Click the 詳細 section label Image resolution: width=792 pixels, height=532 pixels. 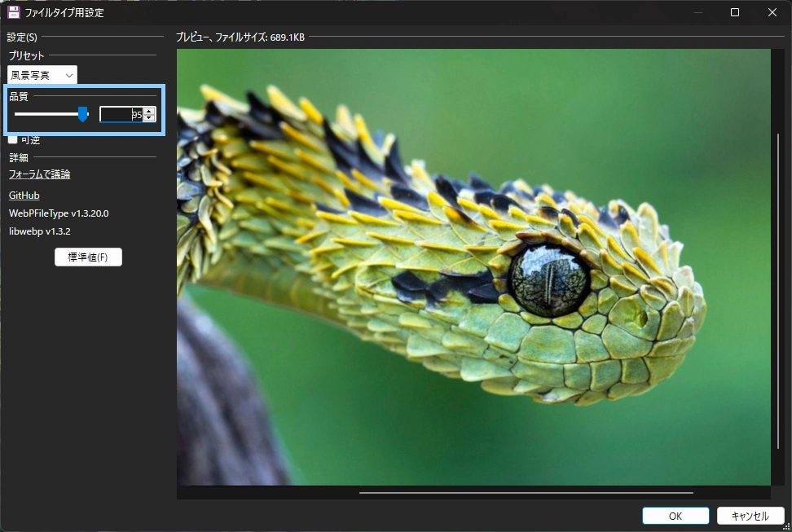(19, 157)
